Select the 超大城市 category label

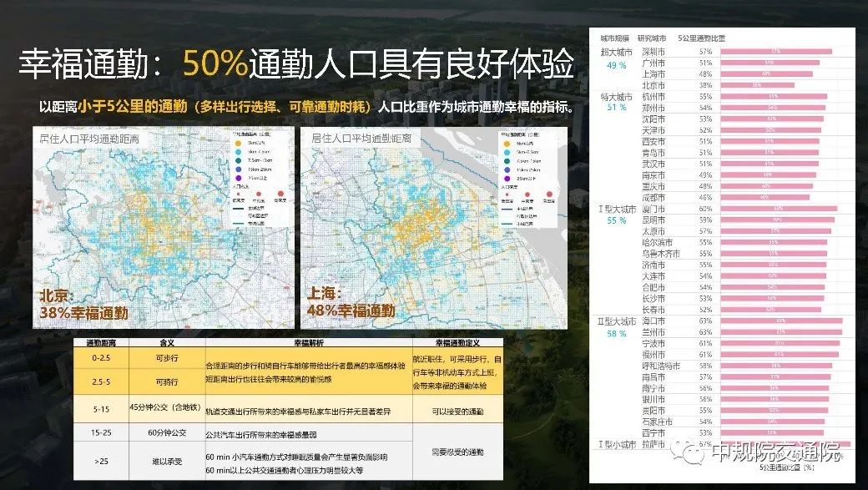click(616, 52)
